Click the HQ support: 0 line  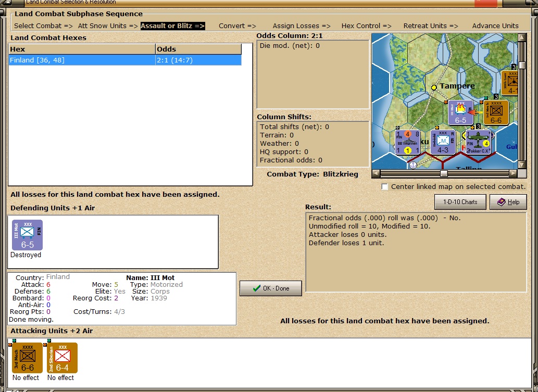point(284,152)
